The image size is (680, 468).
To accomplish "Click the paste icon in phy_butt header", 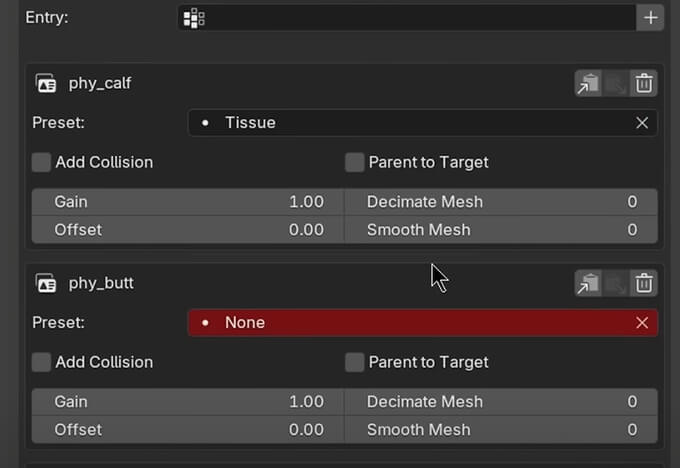I will (x=588, y=283).
